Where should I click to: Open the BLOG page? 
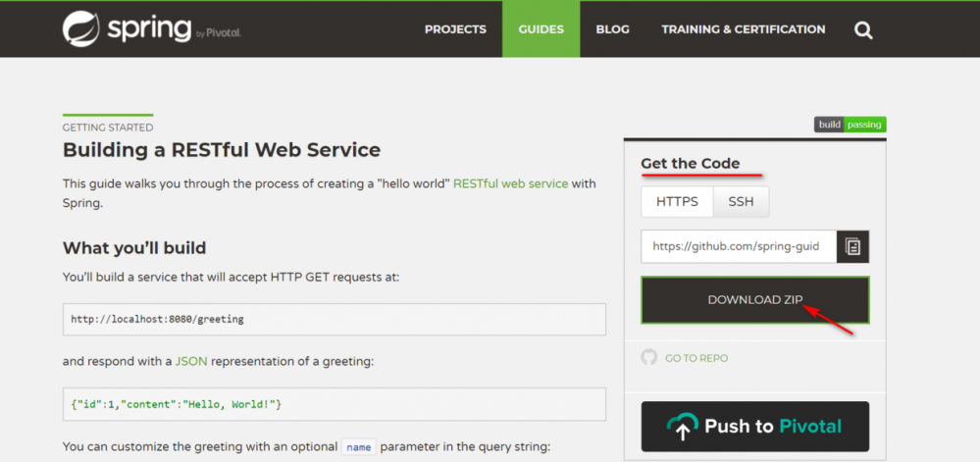[x=612, y=29]
